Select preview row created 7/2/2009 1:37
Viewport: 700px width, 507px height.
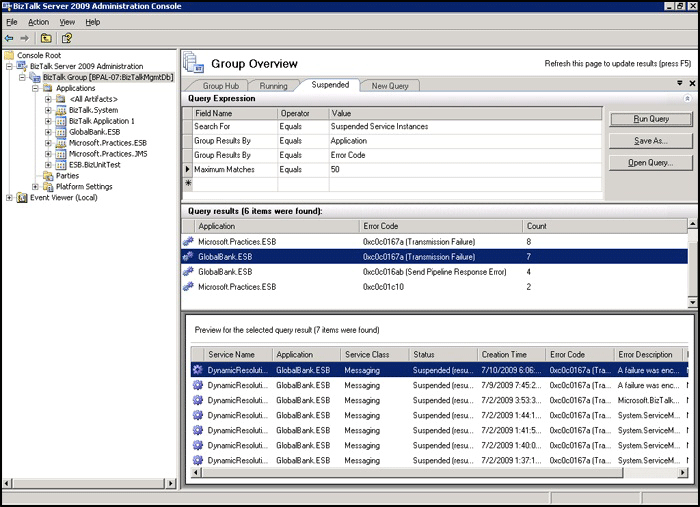tap(439, 460)
